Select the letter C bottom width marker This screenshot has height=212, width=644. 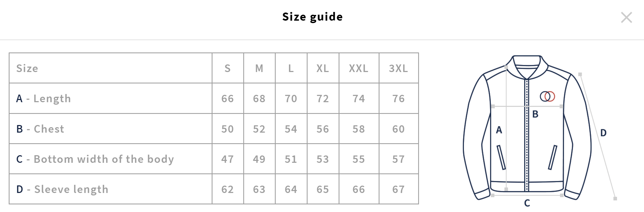pyautogui.click(x=527, y=203)
